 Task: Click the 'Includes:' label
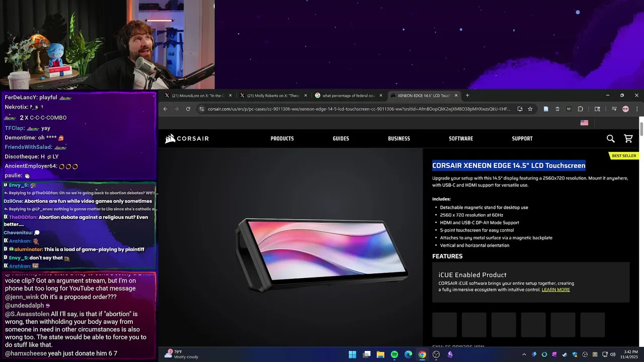[x=441, y=199]
